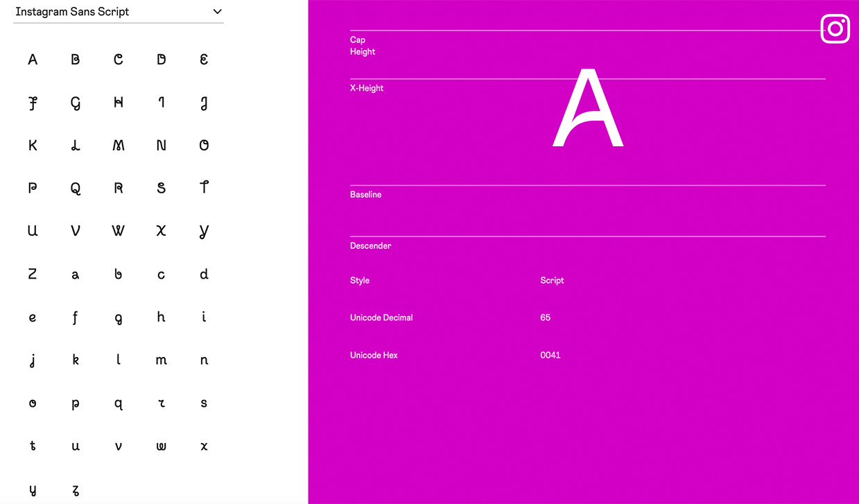
Task: Select uppercase L glyph
Action: (76, 146)
